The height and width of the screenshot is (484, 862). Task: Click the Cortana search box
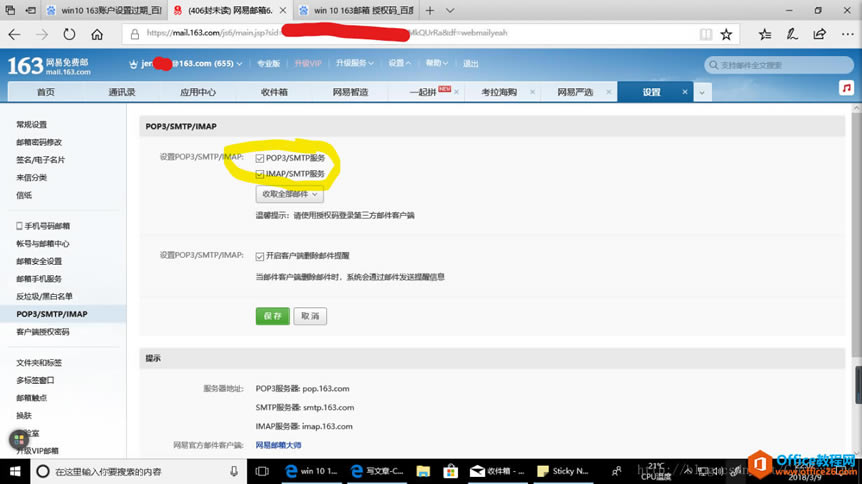[137, 471]
